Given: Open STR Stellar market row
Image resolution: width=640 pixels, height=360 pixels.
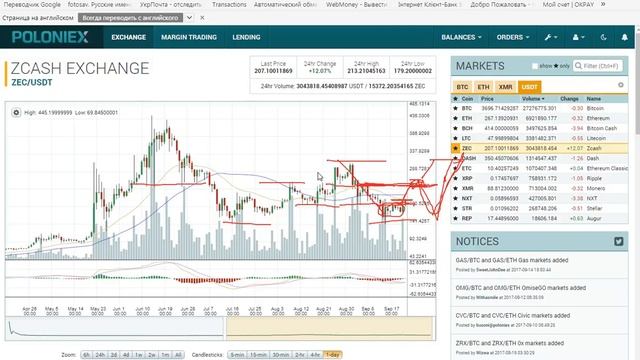Looking at the screenshot, I should point(539,209).
